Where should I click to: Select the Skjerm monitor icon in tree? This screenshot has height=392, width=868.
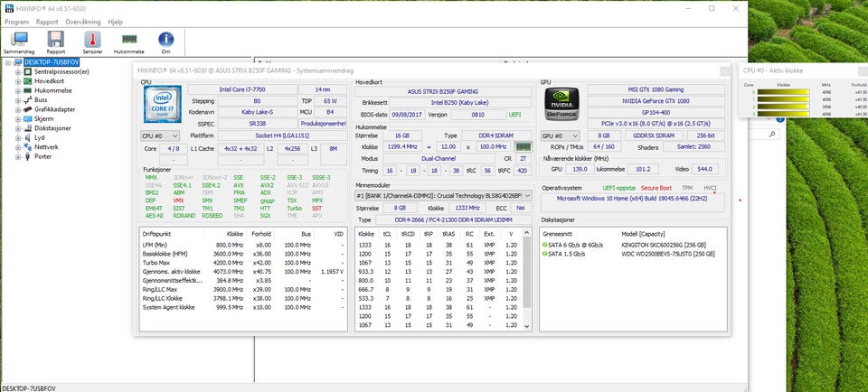pos(28,119)
